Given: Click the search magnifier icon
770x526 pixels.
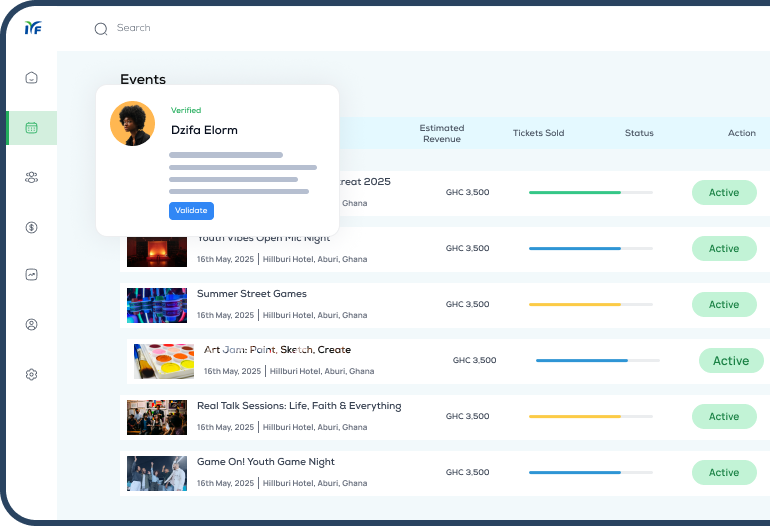Looking at the screenshot, I should coord(101,29).
